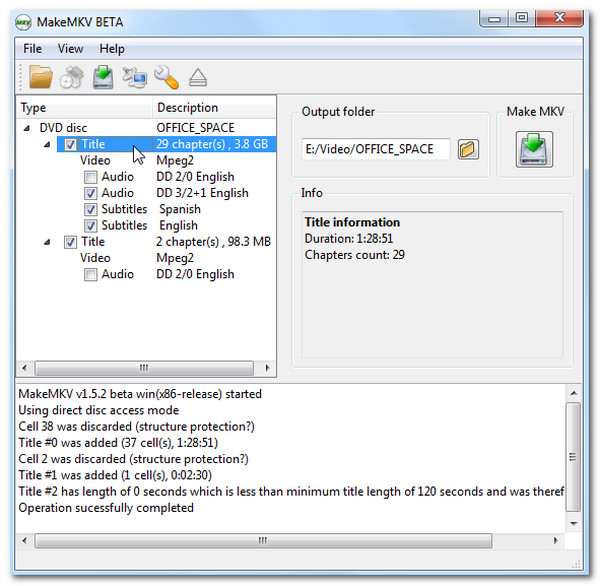Viewport: 600px width, 586px height.
Task: Uncheck the 2 chapter(s) Title checkbox
Action: (70, 242)
